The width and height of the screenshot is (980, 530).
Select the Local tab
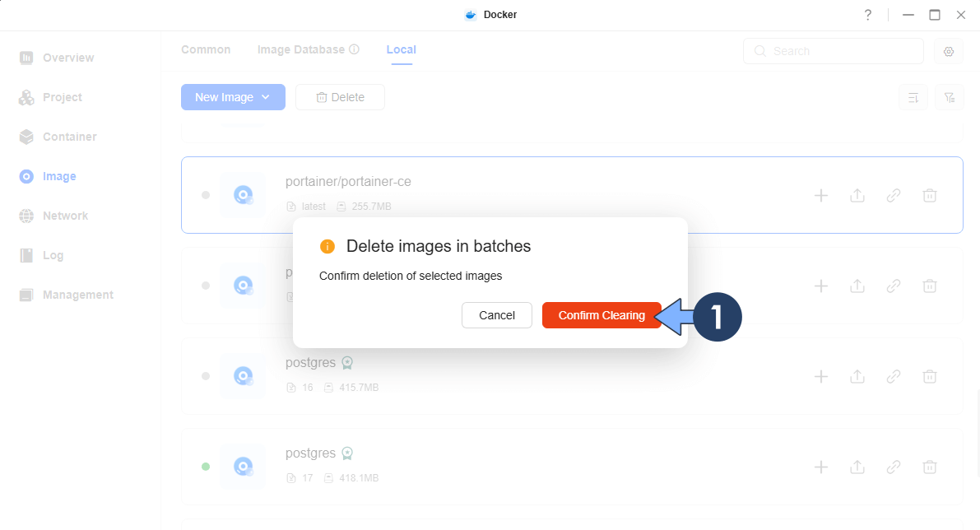(402, 49)
